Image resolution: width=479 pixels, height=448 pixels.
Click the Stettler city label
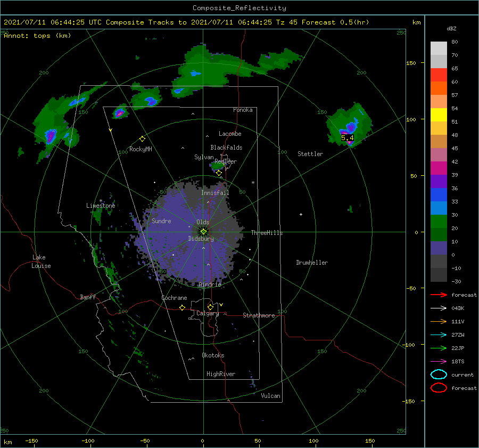[x=310, y=154]
